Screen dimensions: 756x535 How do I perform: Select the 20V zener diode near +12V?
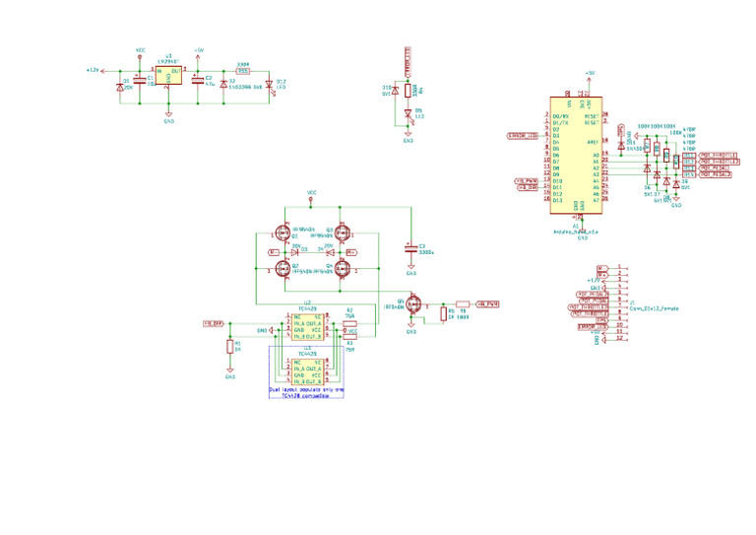[120, 88]
